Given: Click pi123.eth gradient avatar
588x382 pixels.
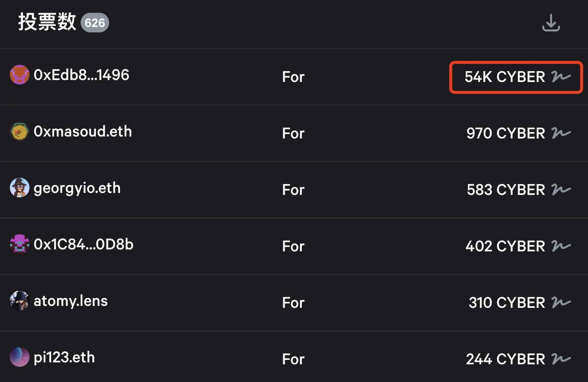Looking at the screenshot, I should click(x=20, y=357).
